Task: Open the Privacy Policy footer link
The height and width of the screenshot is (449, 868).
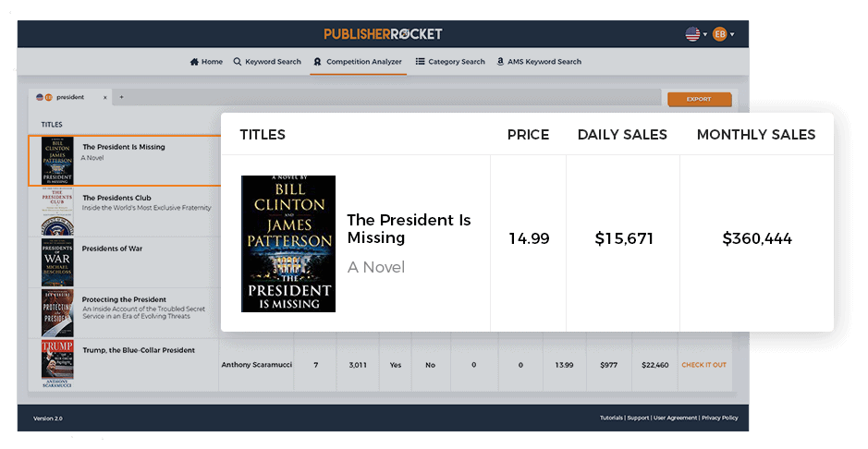Action: [720, 418]
